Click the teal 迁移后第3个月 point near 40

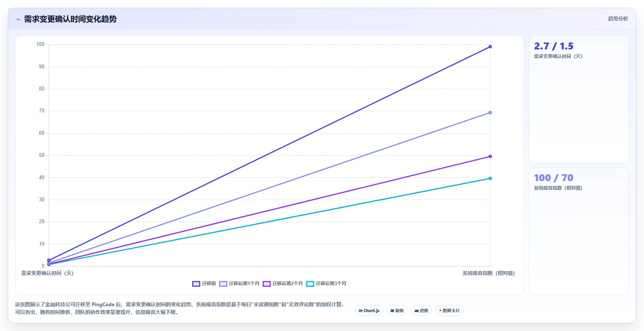click(x=490, y=178)
